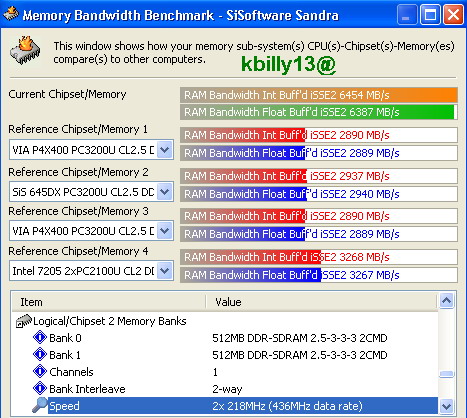Click the Bank 0 info icon
The height and width of the screenshot is (418, 467).
40,337
